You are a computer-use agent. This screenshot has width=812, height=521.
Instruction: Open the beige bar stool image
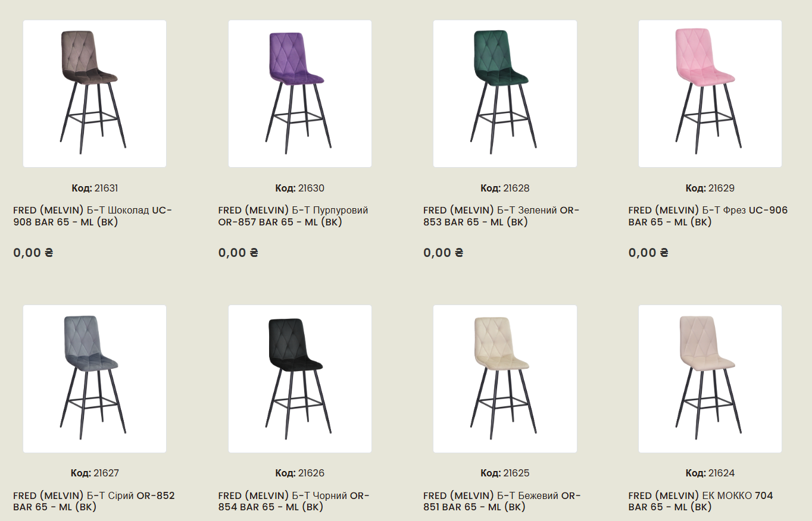(x=505, y=379)
